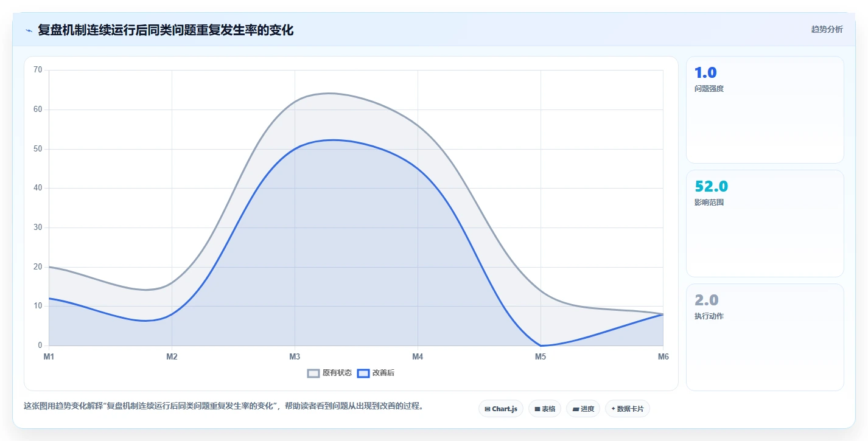This screenshot has width=868, height=441.
Task: Select the 进度 tag chip
Action: [x=583, y=409]
